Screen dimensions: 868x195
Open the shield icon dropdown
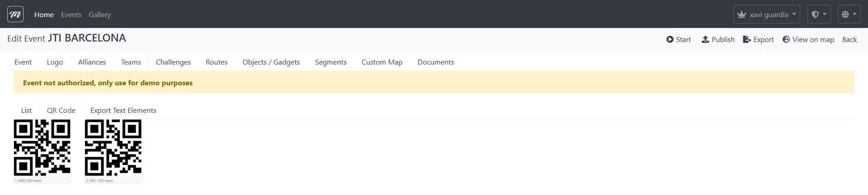pyautogui.click(x=819, y=14)
